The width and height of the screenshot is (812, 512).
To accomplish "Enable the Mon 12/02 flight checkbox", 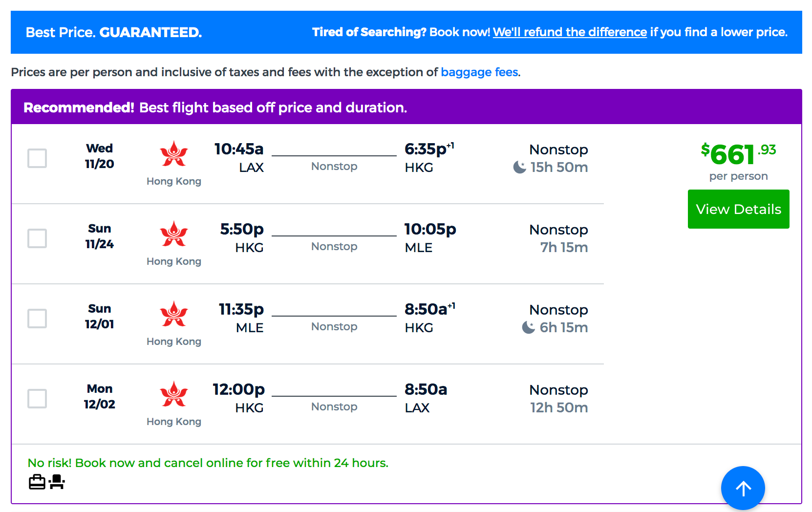I will point(37,399).
